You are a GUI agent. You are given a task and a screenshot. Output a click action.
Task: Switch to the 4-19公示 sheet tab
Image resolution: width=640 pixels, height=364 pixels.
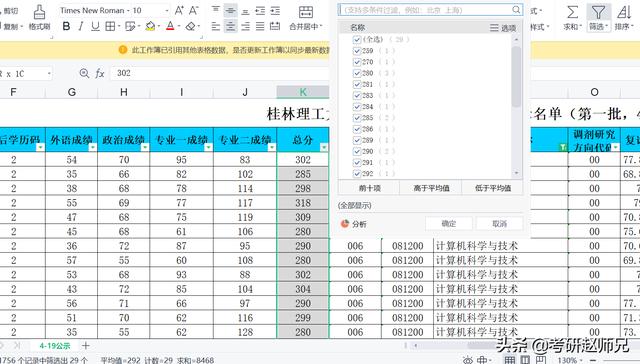click(55, 346)
